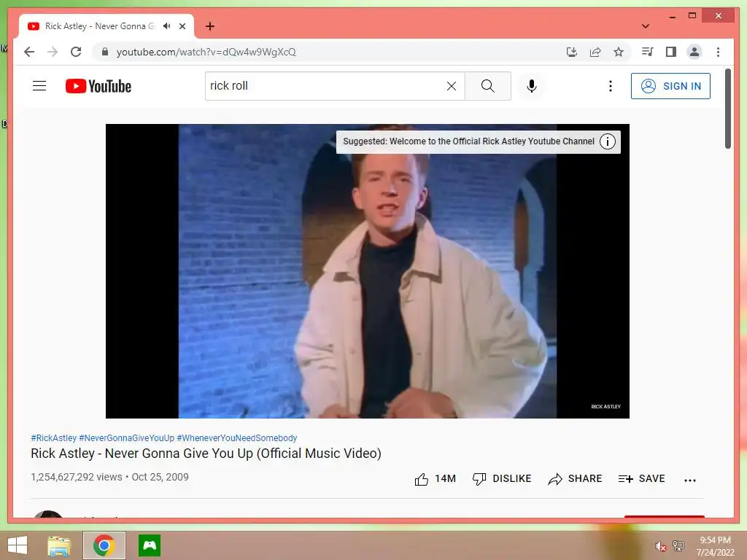Click the '1,254,627,292 views' text
Viewport: 747px width, 560px height.
coord(76,477)
